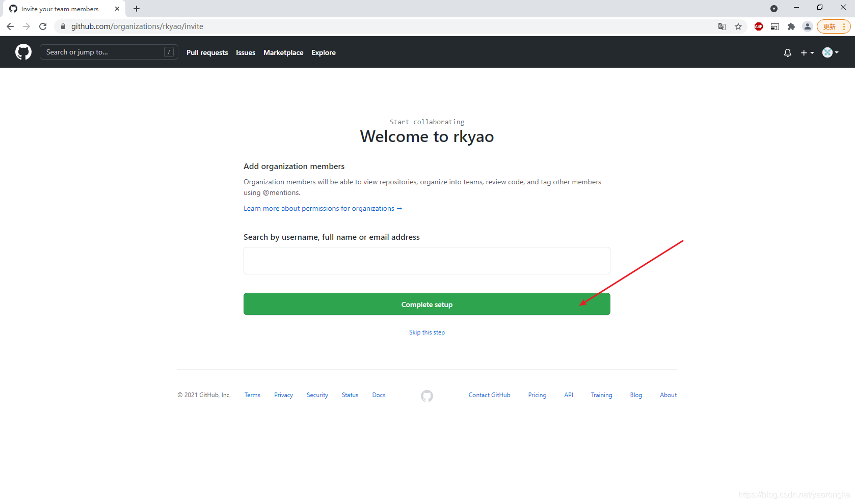Open Marketplace in the header
The width and height of the screenshot is (855, 504).
[283, 52]
